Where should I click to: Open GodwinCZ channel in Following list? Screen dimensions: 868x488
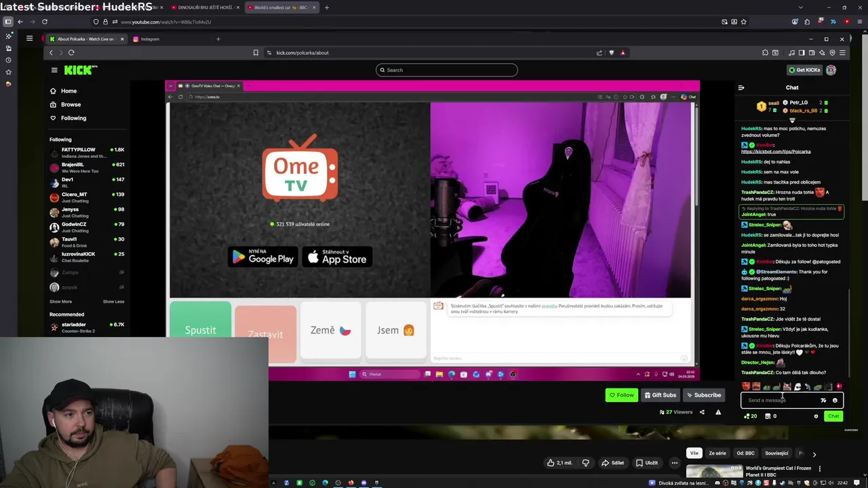pyautogui.click(x=87, y=227)
